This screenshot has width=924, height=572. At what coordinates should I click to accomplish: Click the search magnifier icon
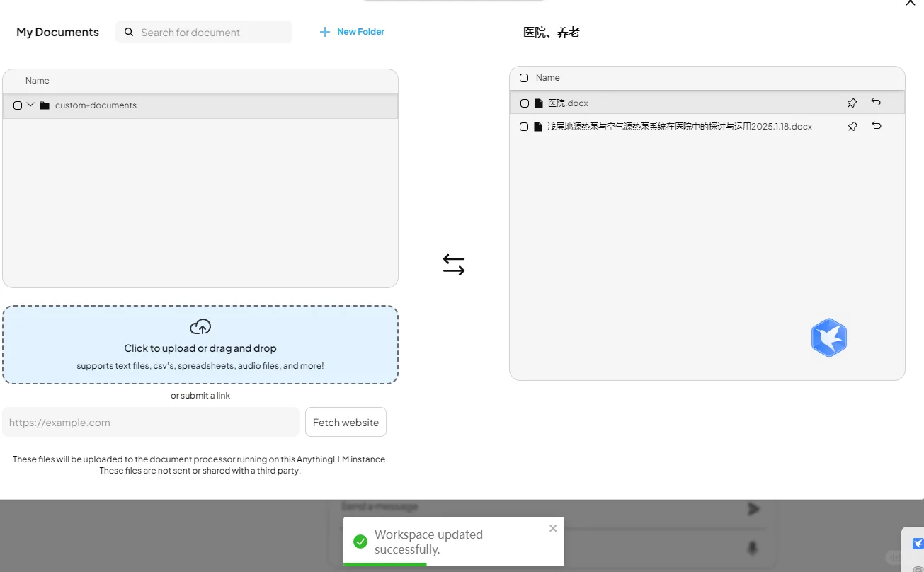[x=129, y=32]
